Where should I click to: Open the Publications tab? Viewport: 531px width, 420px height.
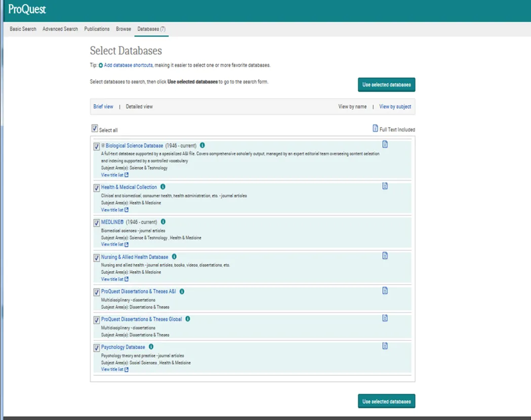coord(97,29)
